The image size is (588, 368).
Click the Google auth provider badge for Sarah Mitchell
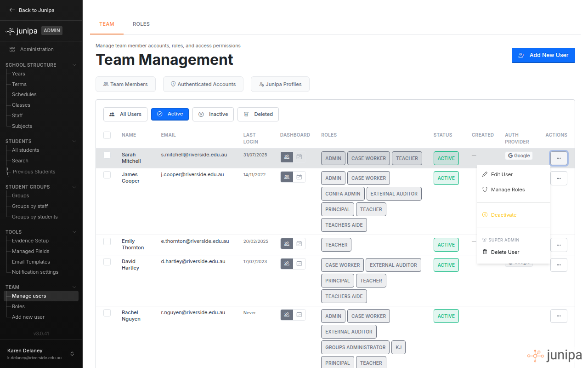pos(519,155)
